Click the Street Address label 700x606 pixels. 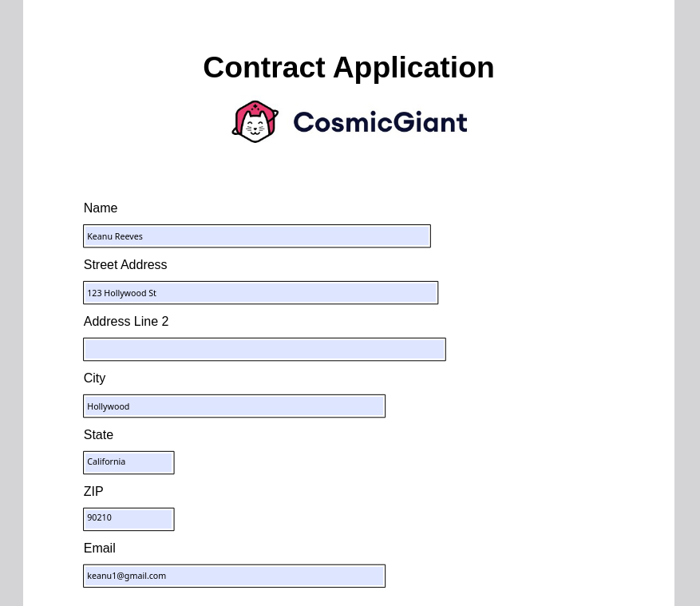click(x=125, y=265)
